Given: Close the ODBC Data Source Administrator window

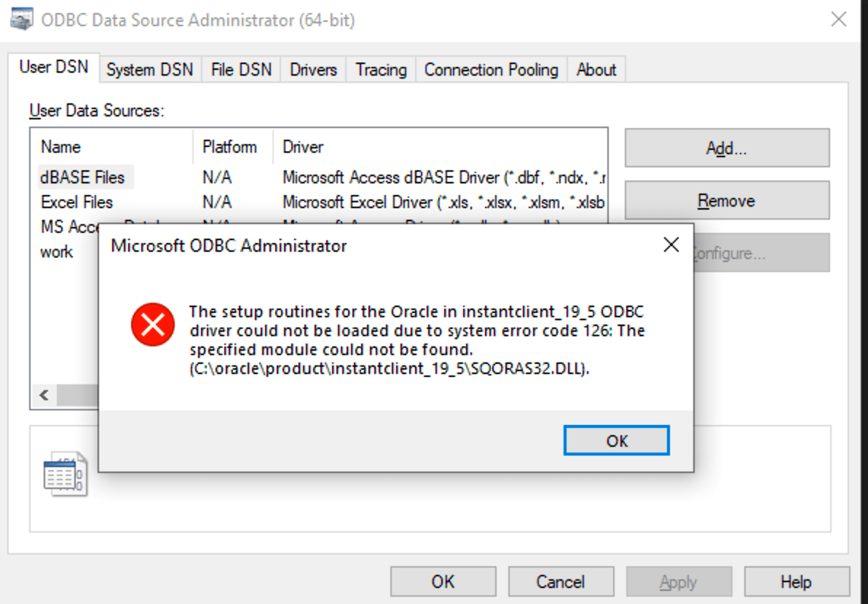Looking at the screenshot, I should [839, 20].
